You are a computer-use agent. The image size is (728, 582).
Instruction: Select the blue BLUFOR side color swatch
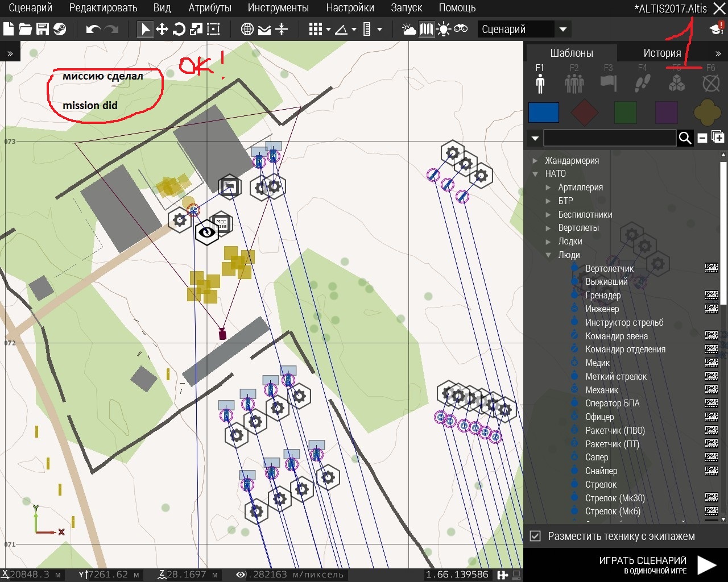tap(543, 113)
